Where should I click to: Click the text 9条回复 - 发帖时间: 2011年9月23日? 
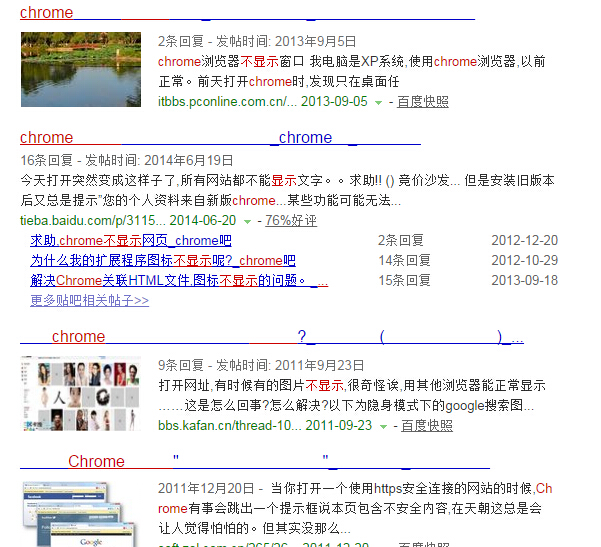[x=261, y=365]
